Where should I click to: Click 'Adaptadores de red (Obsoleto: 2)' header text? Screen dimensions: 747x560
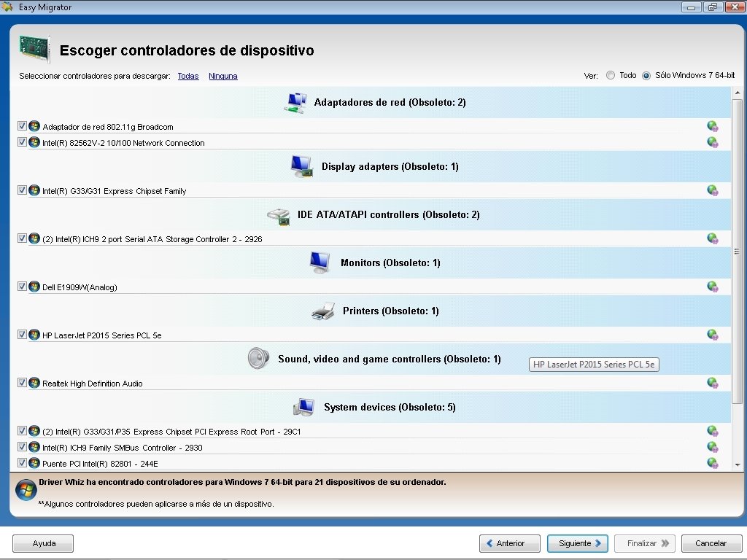pos(390,102)
